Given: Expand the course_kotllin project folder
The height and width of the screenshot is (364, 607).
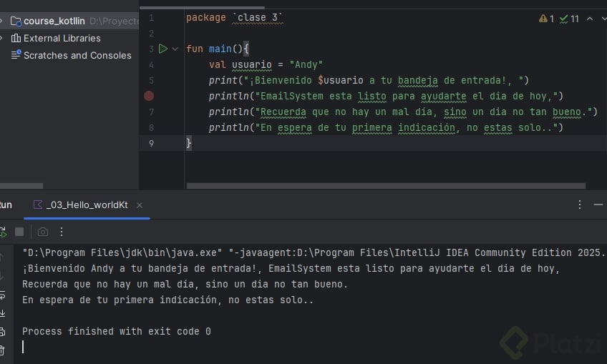Looking at the screenshot, I should coord(2,21).
